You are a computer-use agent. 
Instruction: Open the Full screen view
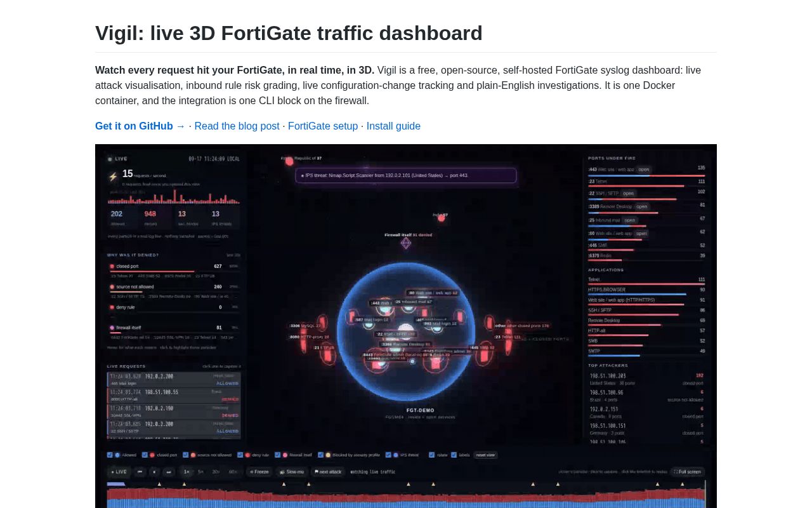pyautogui.click(x=688, y=472)
